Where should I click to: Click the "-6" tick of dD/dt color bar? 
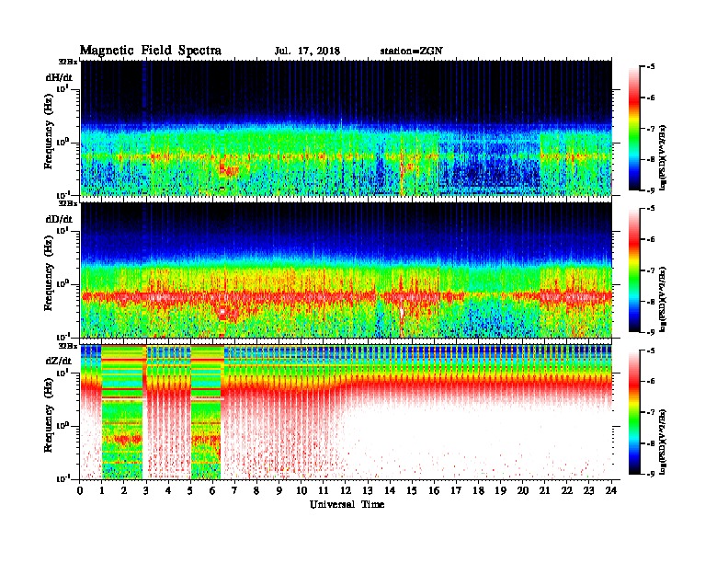coord(651,240)
